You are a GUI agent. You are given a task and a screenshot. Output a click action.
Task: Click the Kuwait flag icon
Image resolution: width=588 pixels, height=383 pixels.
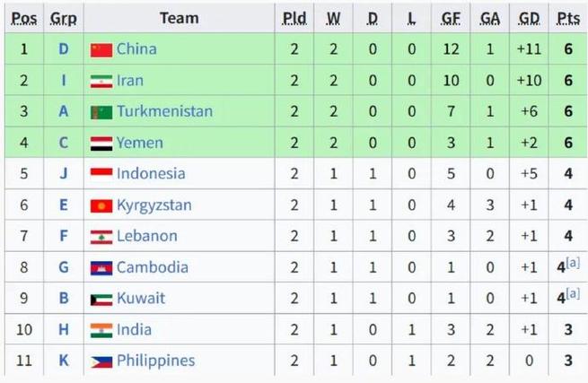(101, 299)
